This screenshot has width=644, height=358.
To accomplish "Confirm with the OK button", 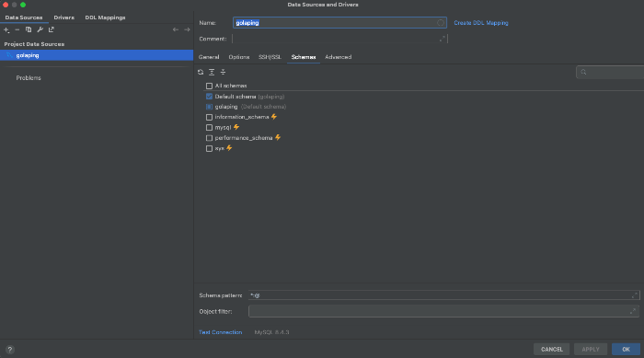I will click(x=626, y=349).
